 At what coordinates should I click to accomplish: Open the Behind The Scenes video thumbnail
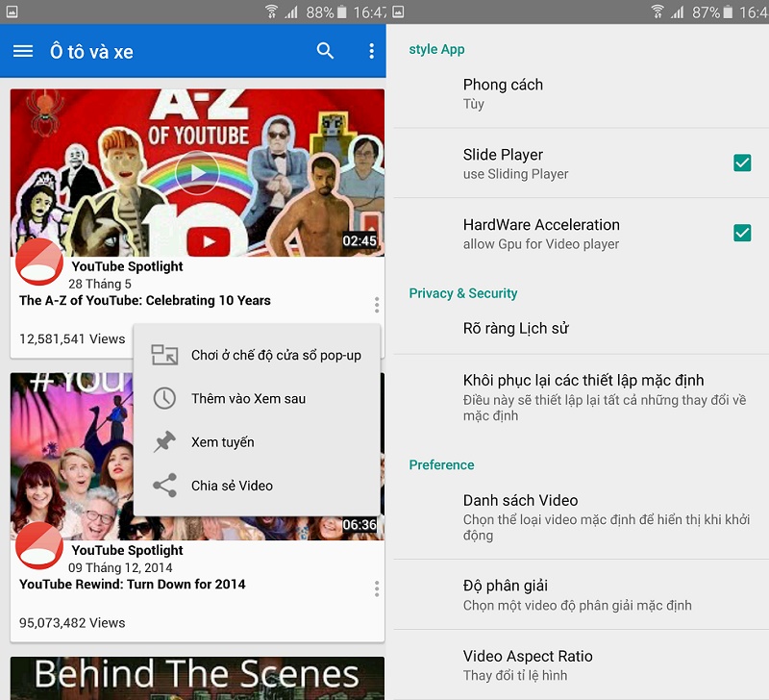pyautogui.click(x=197, y=678)
